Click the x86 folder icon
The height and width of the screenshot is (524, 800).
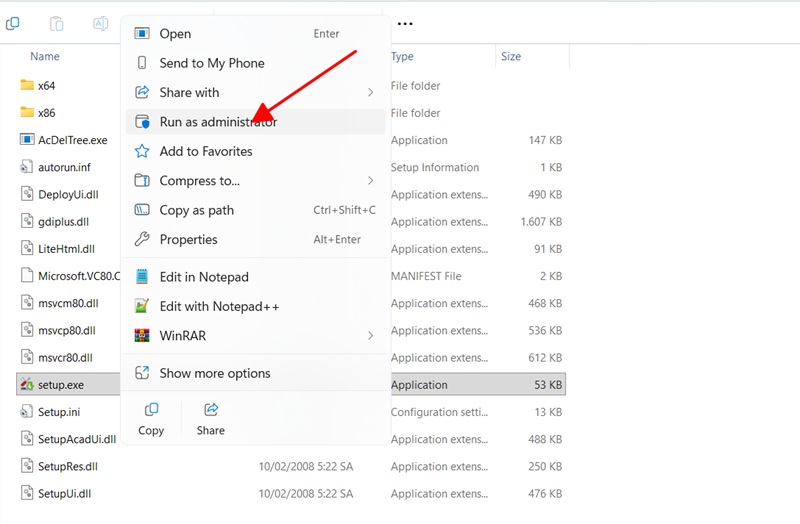point(27,112)
